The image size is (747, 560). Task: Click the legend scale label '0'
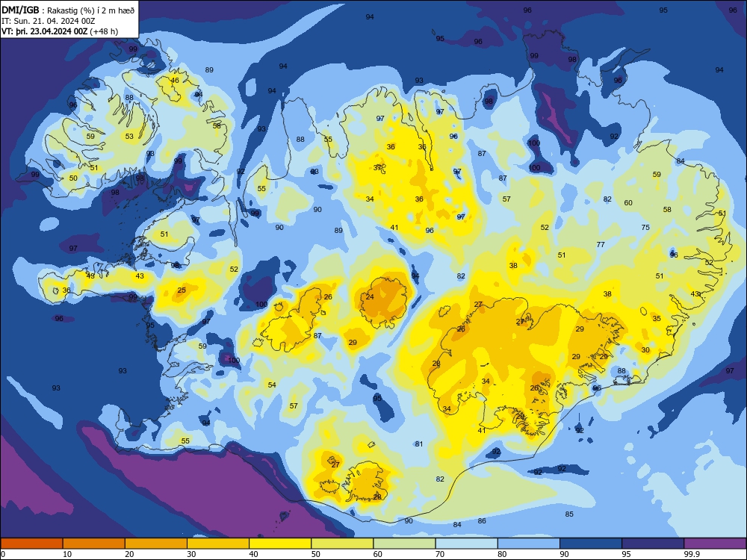3,554
